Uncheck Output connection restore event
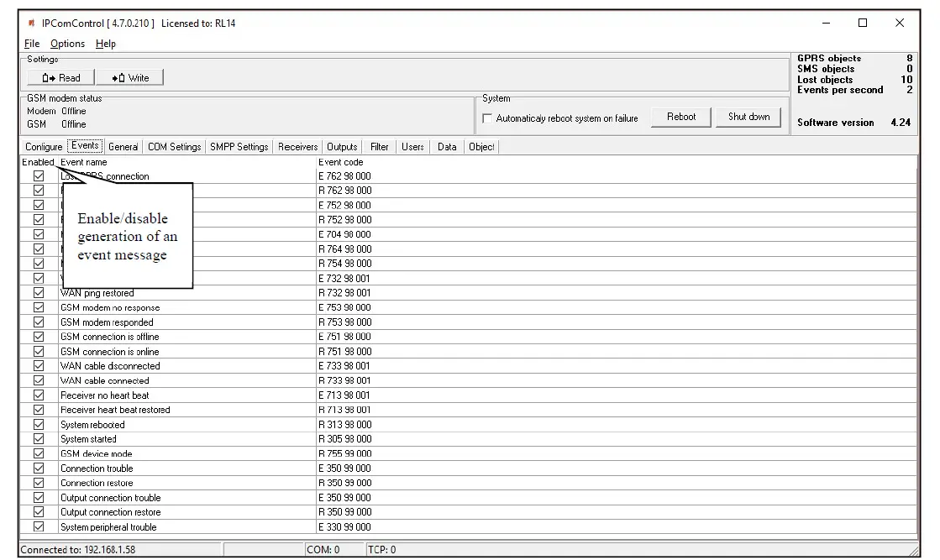 coord(39,512)
